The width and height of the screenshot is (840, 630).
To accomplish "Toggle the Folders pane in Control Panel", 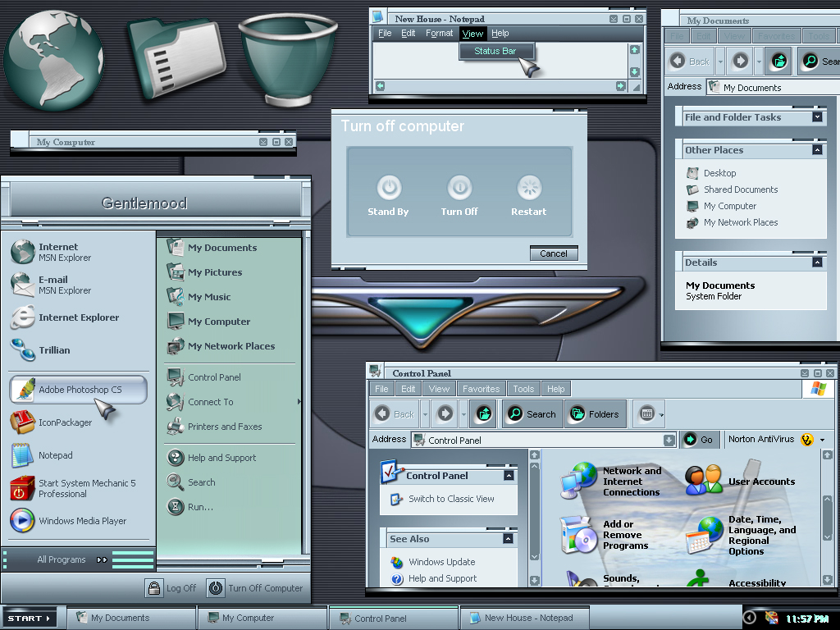I will coord(595,414).
